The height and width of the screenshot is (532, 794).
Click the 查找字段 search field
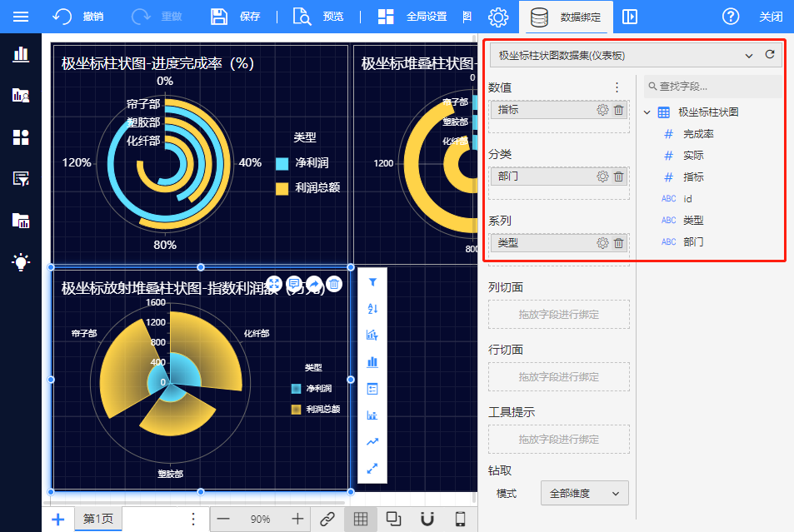714,86
